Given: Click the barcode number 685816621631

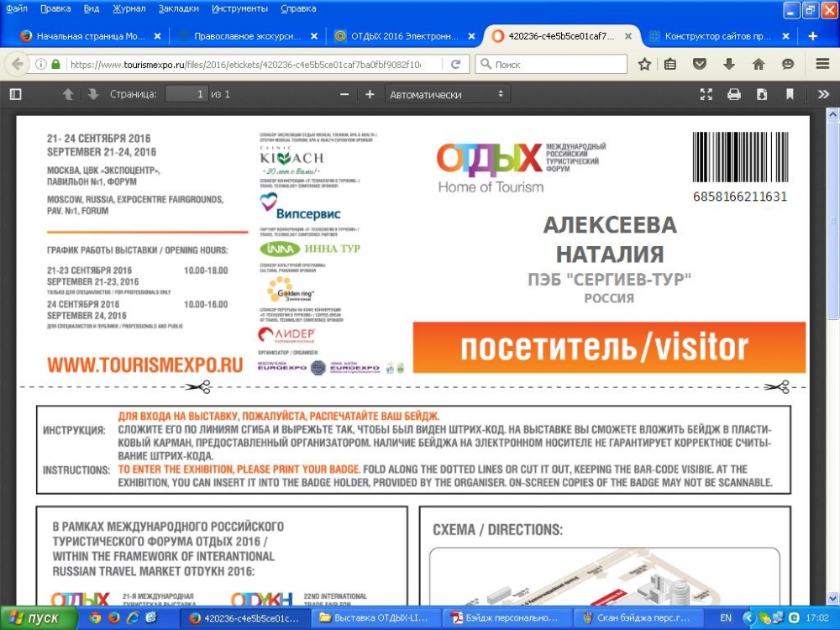Looking at the screenshot, I should click(740, 197).
